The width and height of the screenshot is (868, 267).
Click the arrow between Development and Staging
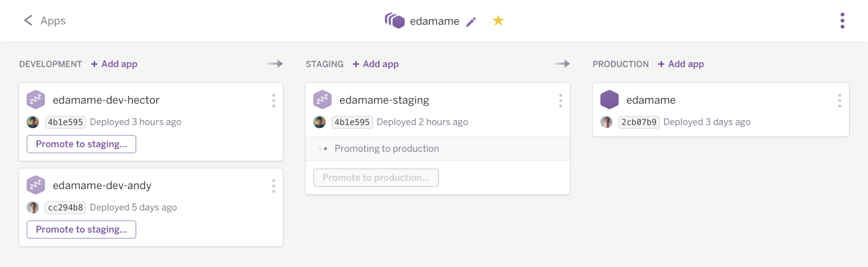coord(275,63)
